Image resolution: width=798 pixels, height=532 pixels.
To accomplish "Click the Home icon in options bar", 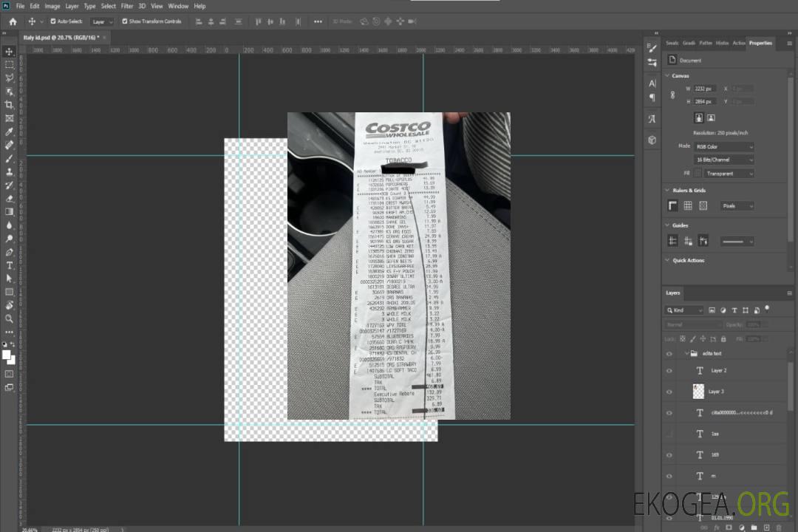I will coord(13,21).
